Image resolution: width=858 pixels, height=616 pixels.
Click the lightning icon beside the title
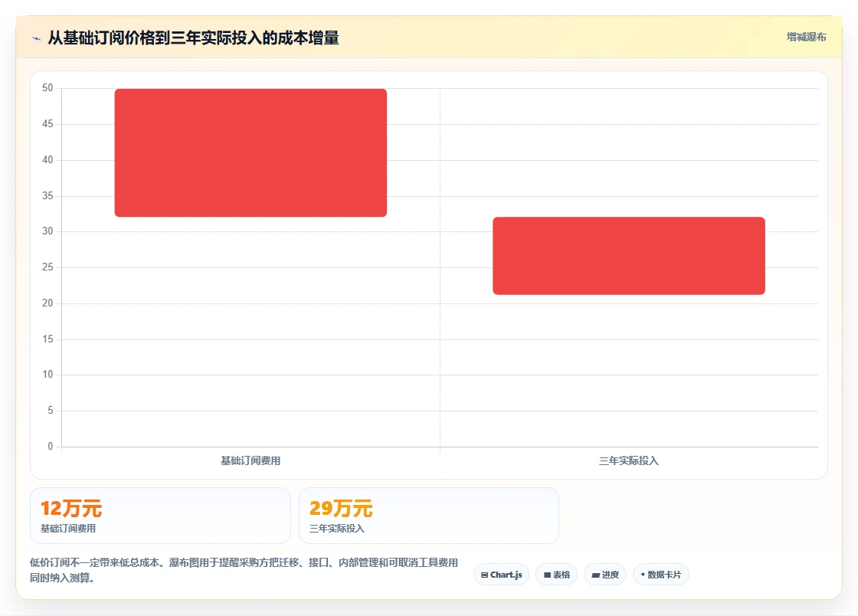(37, 38)
